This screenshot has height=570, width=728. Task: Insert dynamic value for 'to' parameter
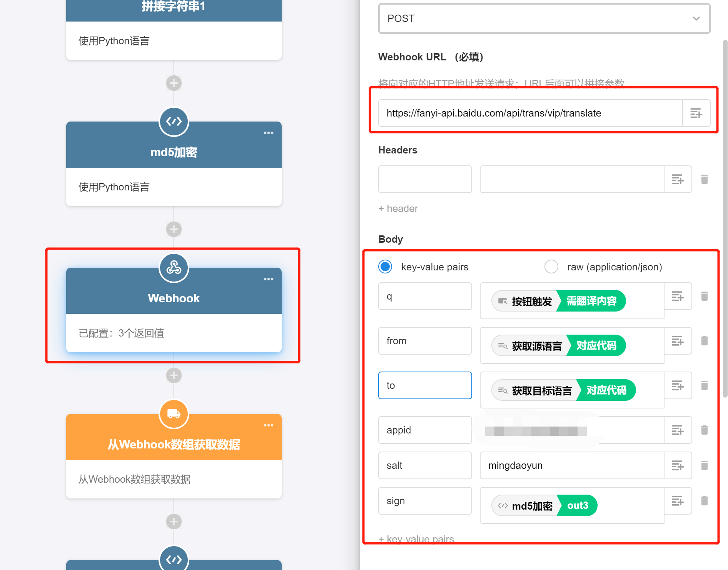point(678,385)
